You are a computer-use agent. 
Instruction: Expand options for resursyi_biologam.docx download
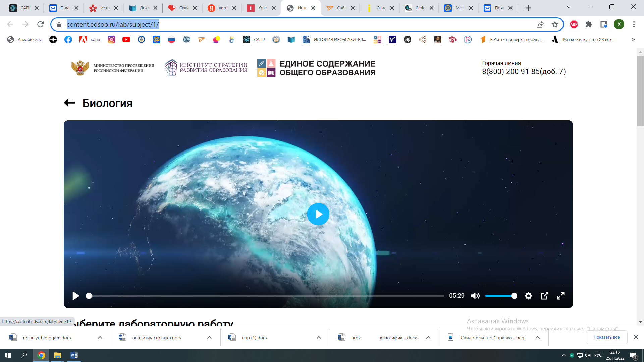click(100, 338)
